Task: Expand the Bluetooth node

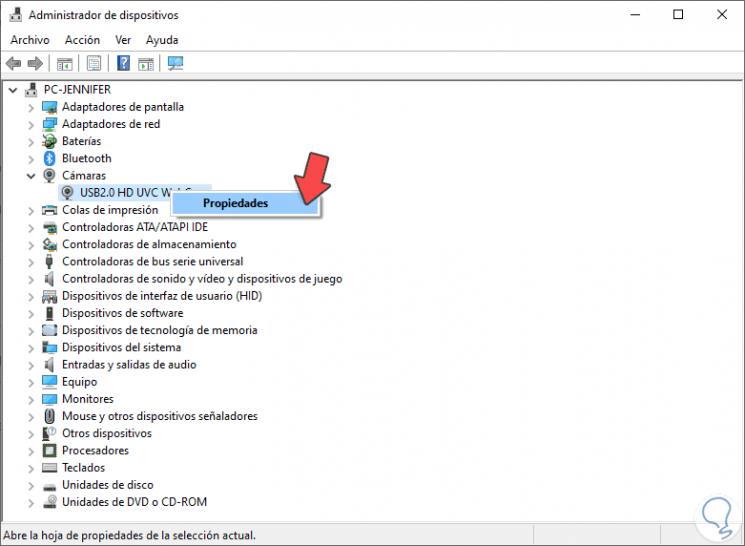Action: 31,159
